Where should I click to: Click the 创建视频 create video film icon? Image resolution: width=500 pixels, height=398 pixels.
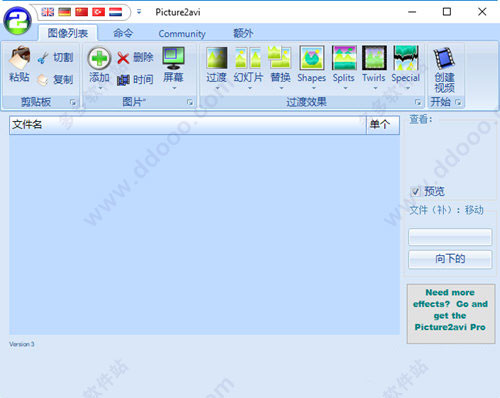[444, 58]
